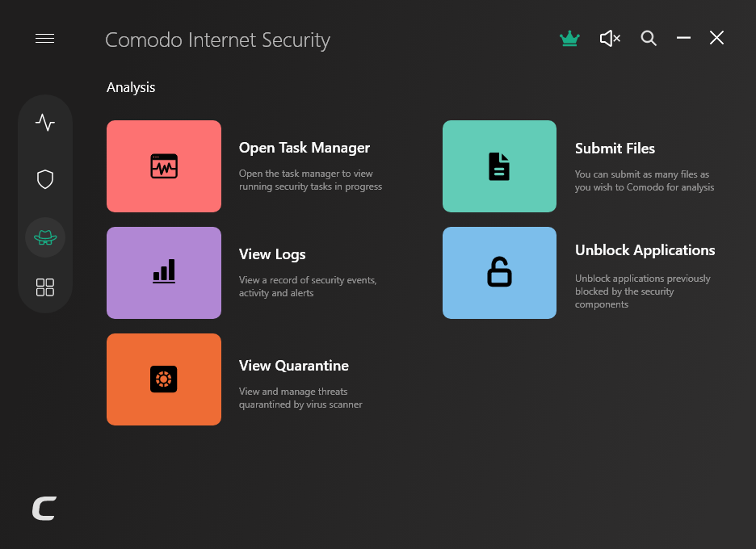Open the View Quarantine title
The width and height of the screenshot is (756, 549).
(x=294, y=366)
